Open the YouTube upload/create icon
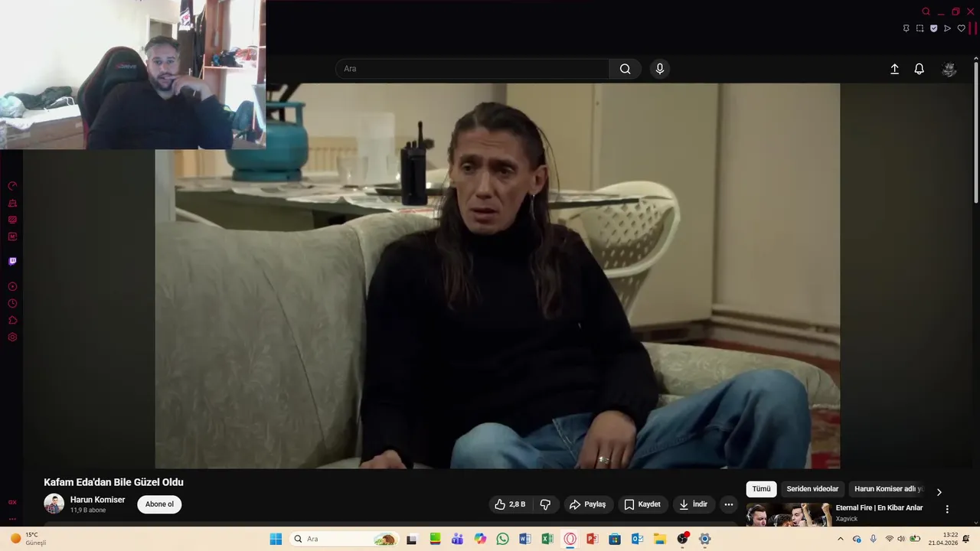The image size is (980, 551). (894, 69)
